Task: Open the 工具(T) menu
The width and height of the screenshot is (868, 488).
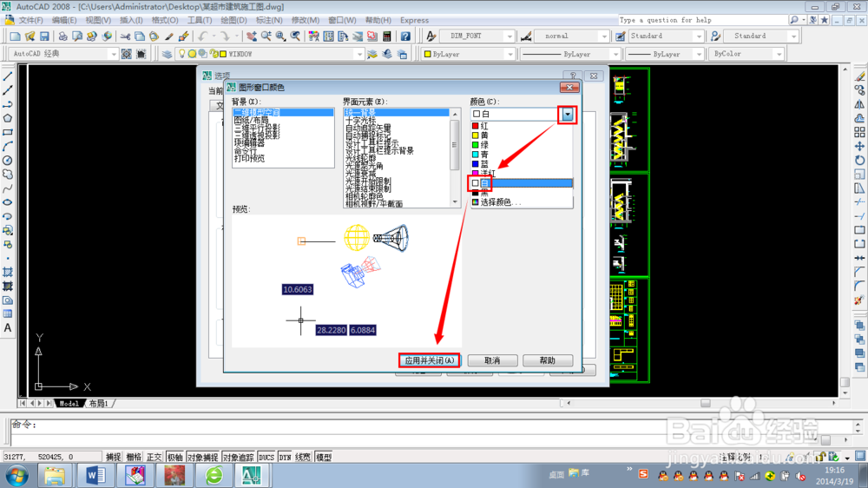Action: 200,20
